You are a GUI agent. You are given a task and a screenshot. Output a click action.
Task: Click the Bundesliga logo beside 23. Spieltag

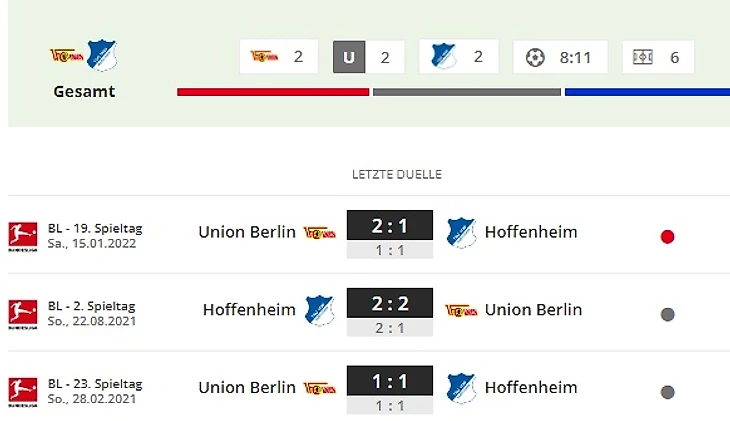coord(22,391)
